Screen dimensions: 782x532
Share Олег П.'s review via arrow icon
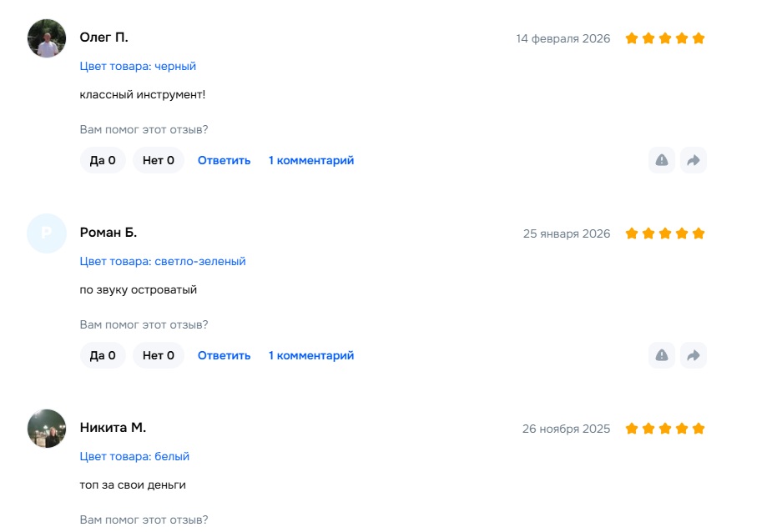click(693, 160)
